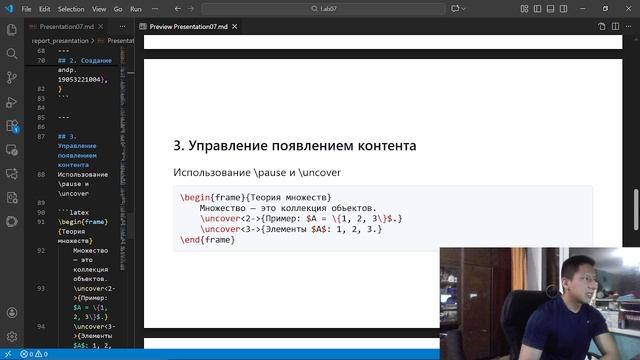
Task: Click the '\uncover<3->{Элементы' line in preview
Action: tap(291, 229)
